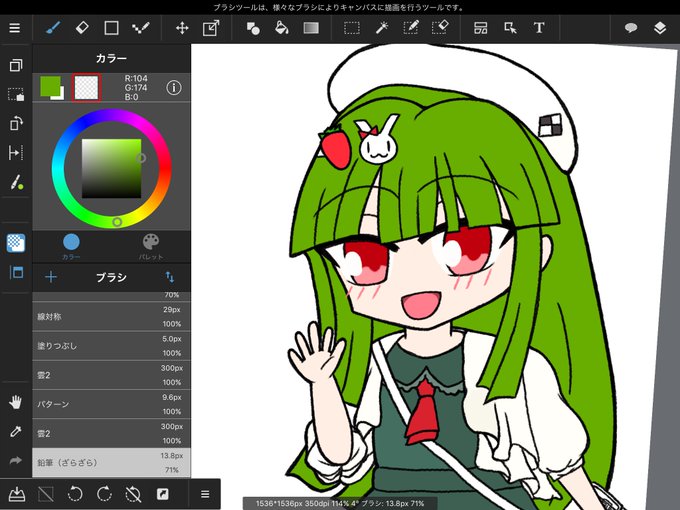Screen dimensions: 680x510
Task: Click the RGB value readout
Action: (136, 88)
